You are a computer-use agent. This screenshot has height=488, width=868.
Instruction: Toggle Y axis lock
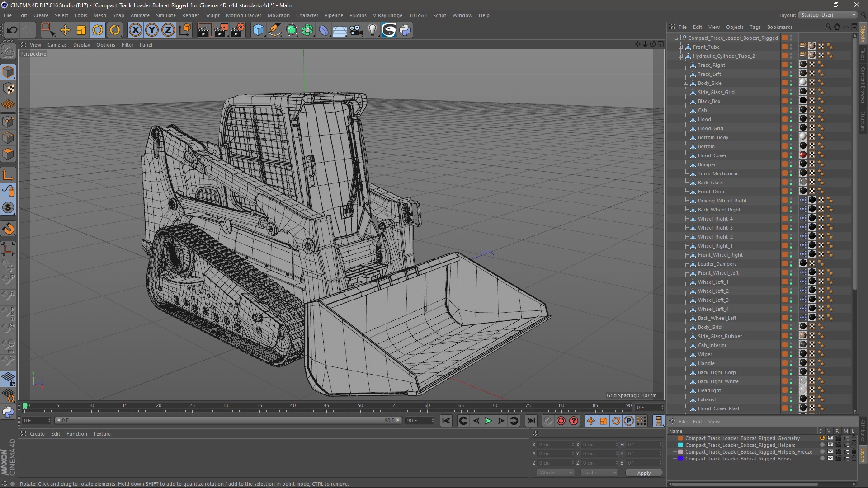point(152,30)
